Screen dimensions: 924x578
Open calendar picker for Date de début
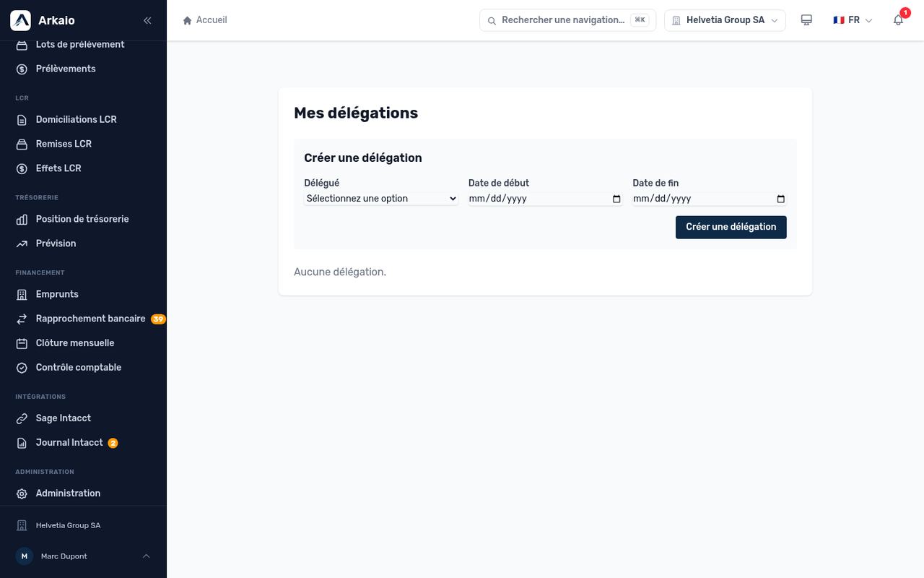tap(616, 199)
